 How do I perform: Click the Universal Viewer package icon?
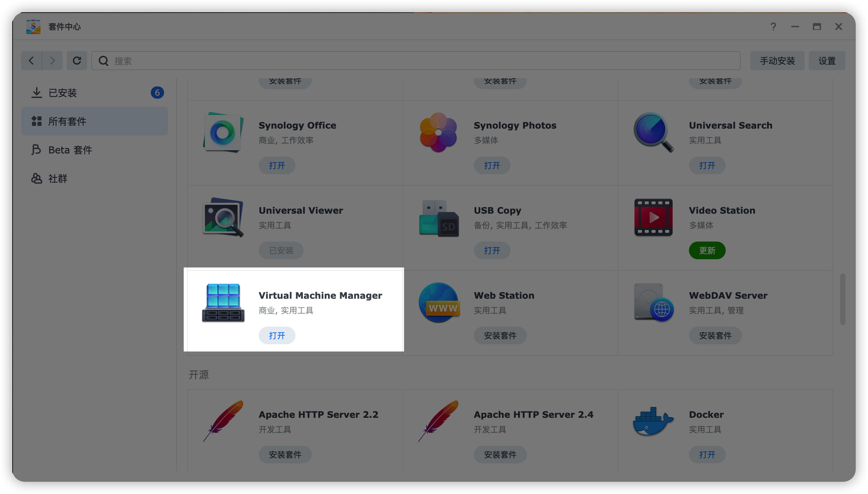tap(223, 217)
